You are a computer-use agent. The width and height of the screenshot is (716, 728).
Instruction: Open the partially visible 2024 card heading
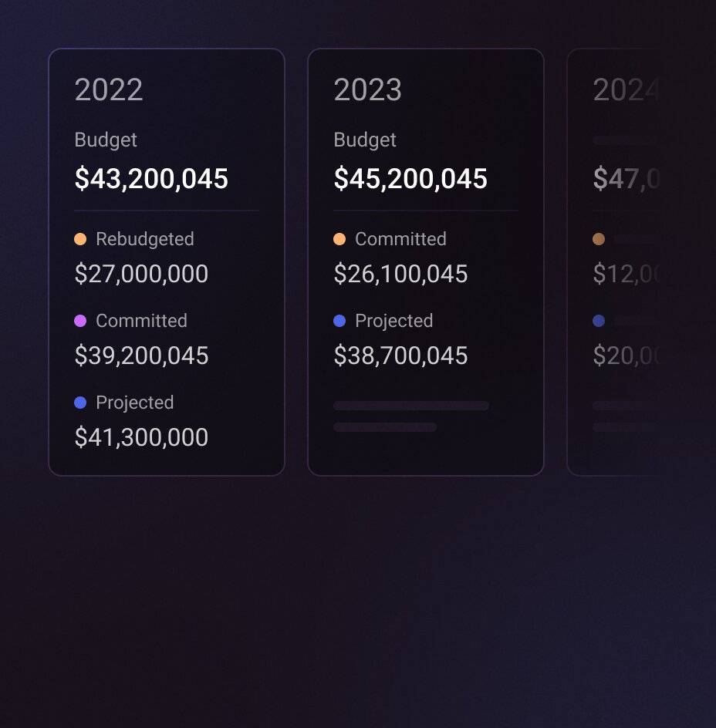coord(626,90)
